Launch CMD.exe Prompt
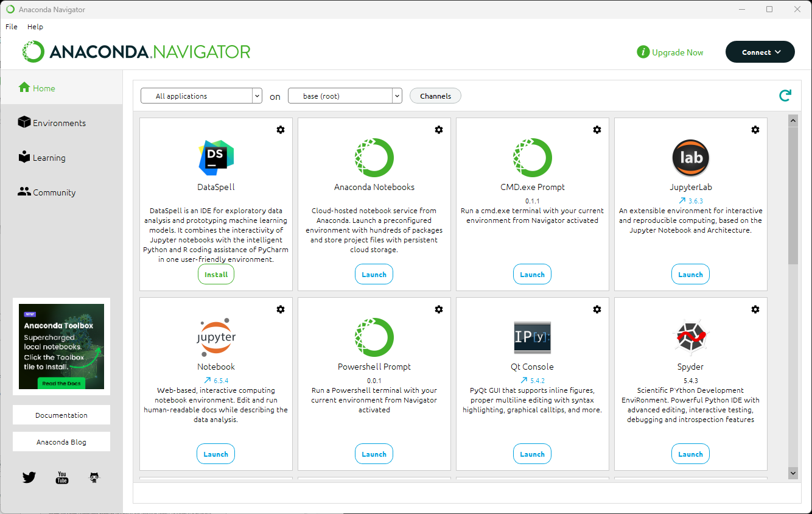Image resolution: width=812 pixels, height=514 pixels. (x=533, y=275)
